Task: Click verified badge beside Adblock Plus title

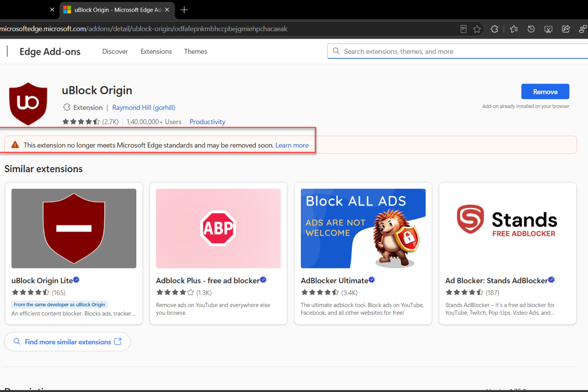Action: tap(263, 280)
